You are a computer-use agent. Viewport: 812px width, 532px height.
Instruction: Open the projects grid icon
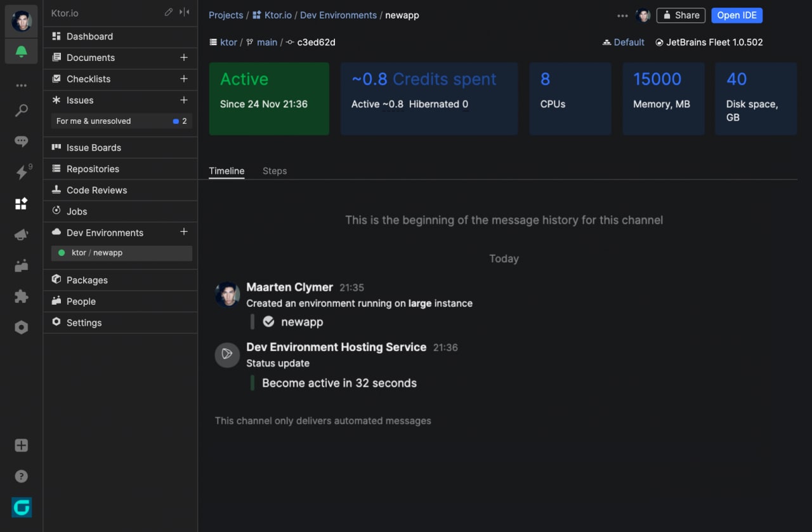[22, 203]
